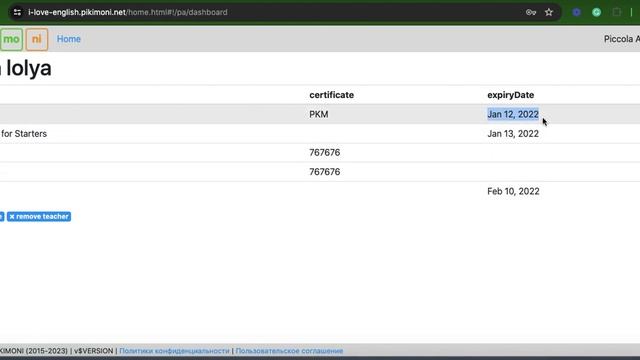The image size is (640, 360).
Task: Click the orange 'ni' logo tile
Action: [x=37, y=39]
